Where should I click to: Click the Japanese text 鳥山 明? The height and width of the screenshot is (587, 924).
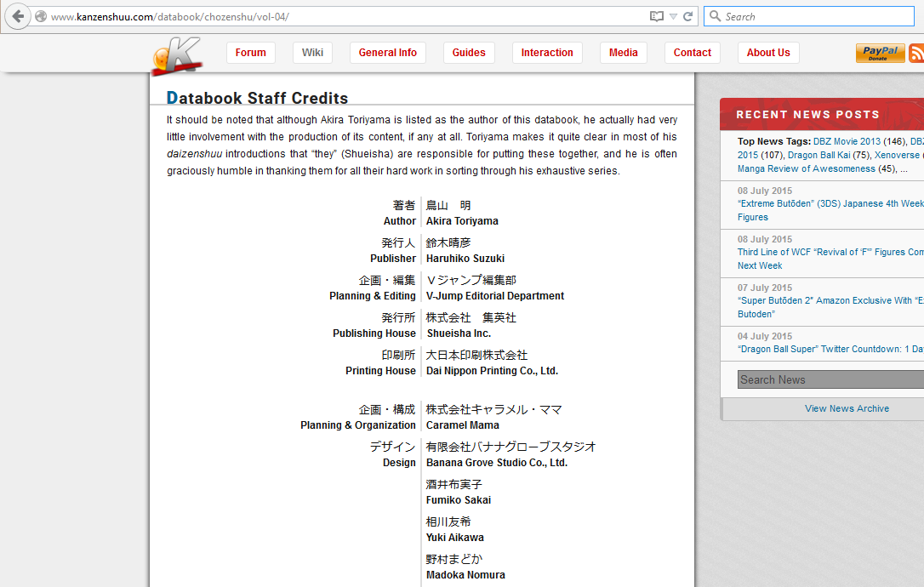coord(448,205)
